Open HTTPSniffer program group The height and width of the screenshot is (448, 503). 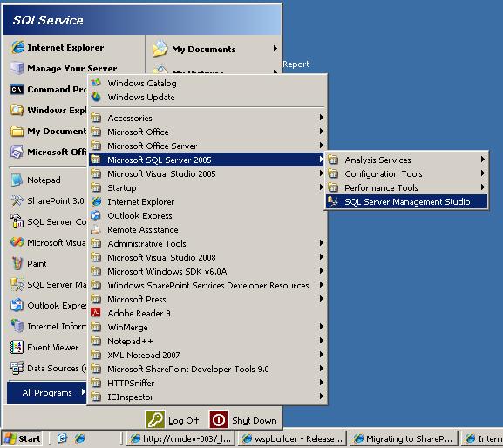coord(207,383)
